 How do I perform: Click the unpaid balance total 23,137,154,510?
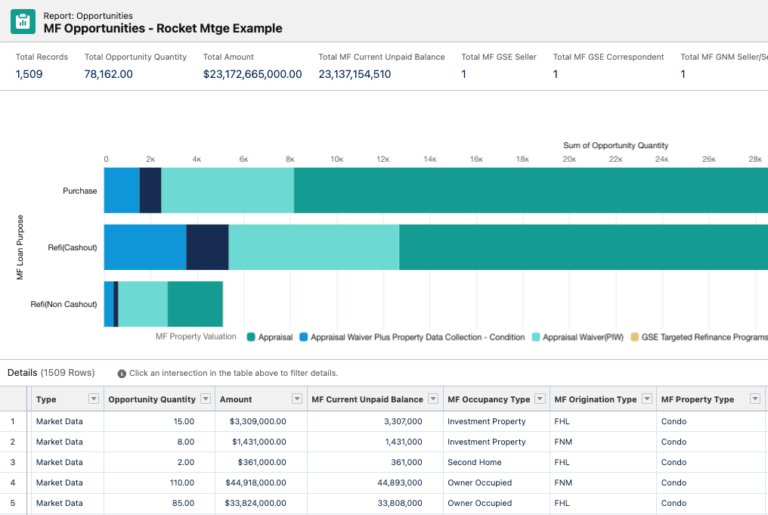click(x=355, y=74)
